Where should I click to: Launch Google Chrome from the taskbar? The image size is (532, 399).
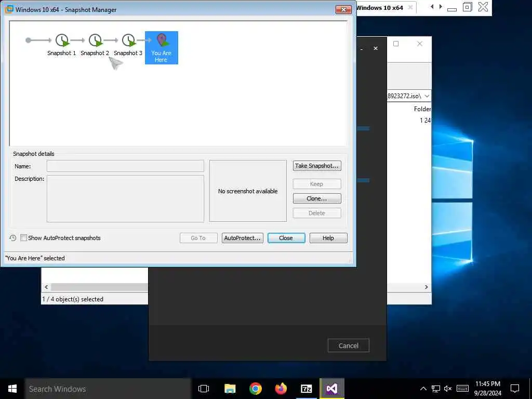256,389
